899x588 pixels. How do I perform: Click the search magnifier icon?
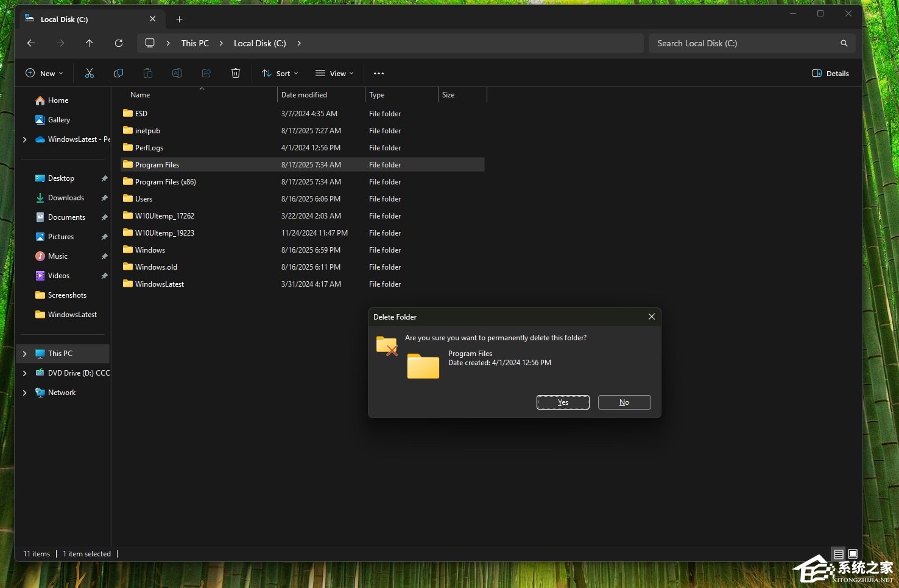tap(844, 43)
